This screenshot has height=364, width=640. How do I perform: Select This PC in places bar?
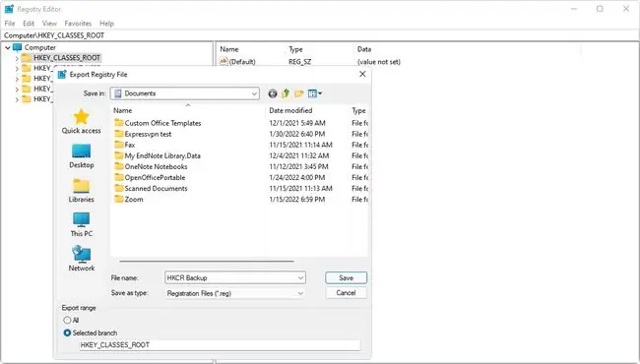(x=81, y=224)
